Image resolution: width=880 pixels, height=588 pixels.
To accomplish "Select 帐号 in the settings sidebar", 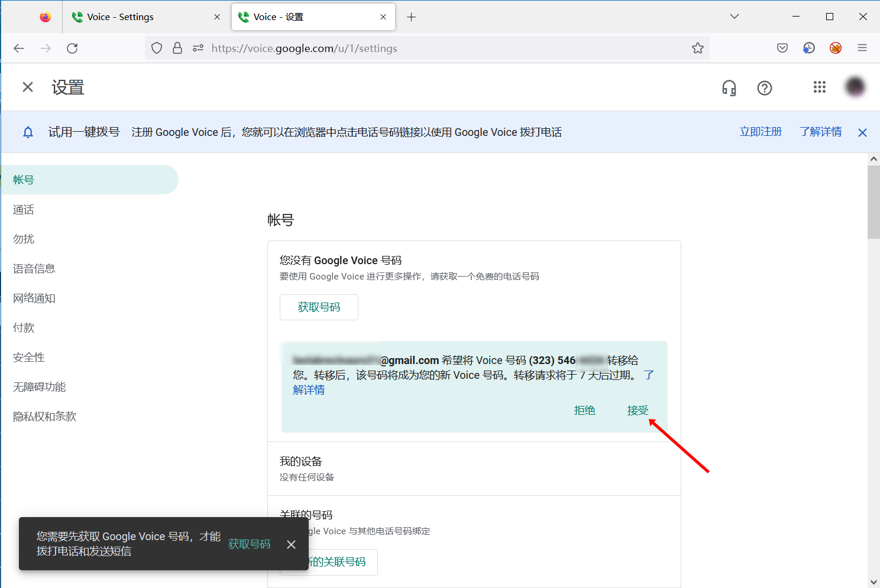I will click(x=89, y=180).
